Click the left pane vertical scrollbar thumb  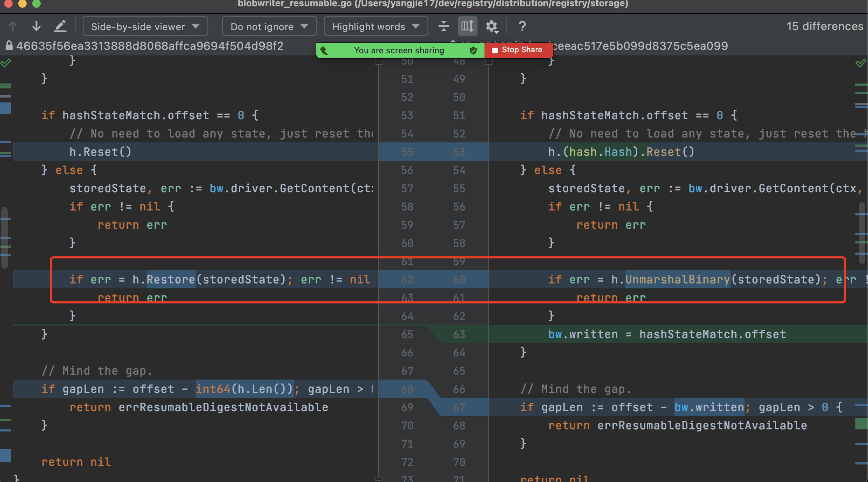click(x=5, y=238)
